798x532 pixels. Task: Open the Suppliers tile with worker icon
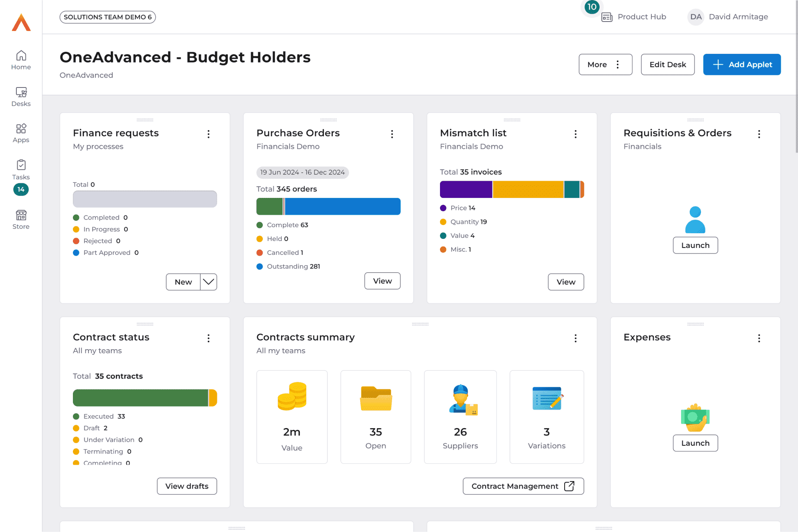460,416
